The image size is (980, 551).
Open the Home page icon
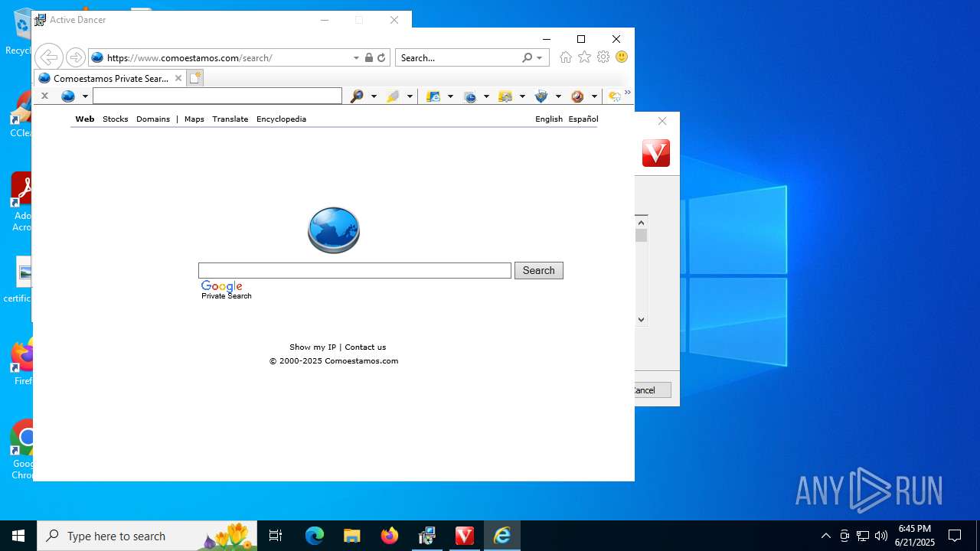(x=566, y=57)
